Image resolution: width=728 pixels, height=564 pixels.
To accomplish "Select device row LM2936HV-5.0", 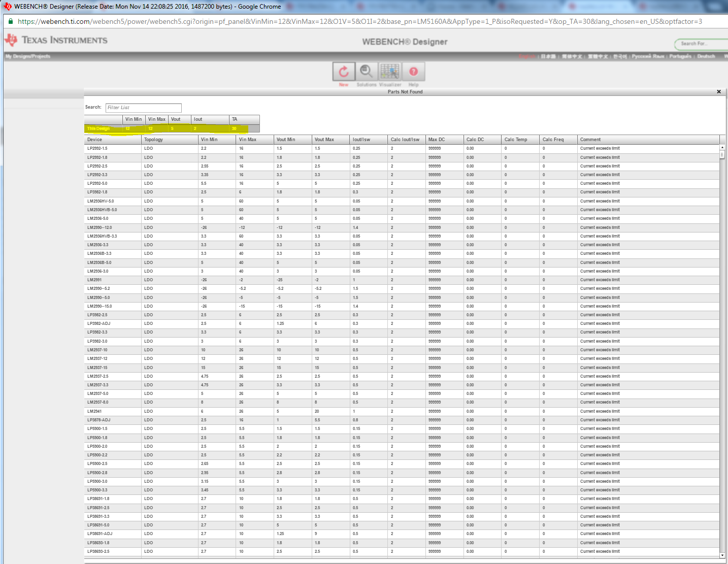I will 402,201.
